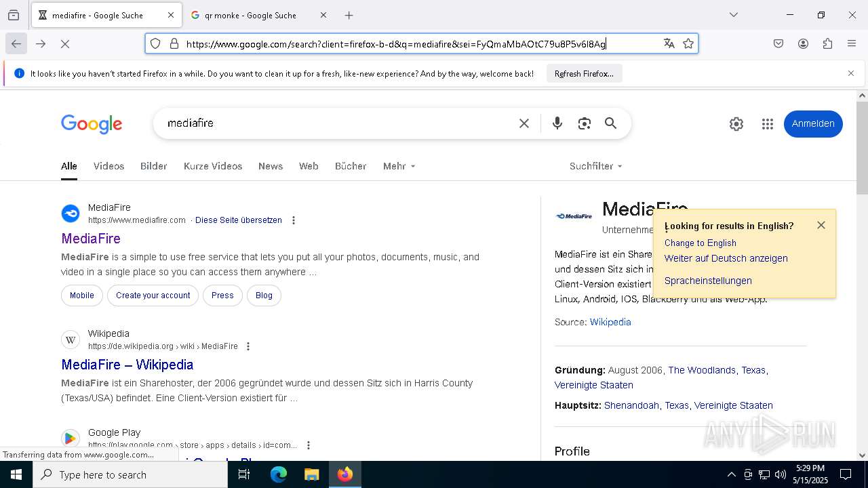Click the Google logo
The width and height of the screenshot is (868, 488).
point(92,124)
